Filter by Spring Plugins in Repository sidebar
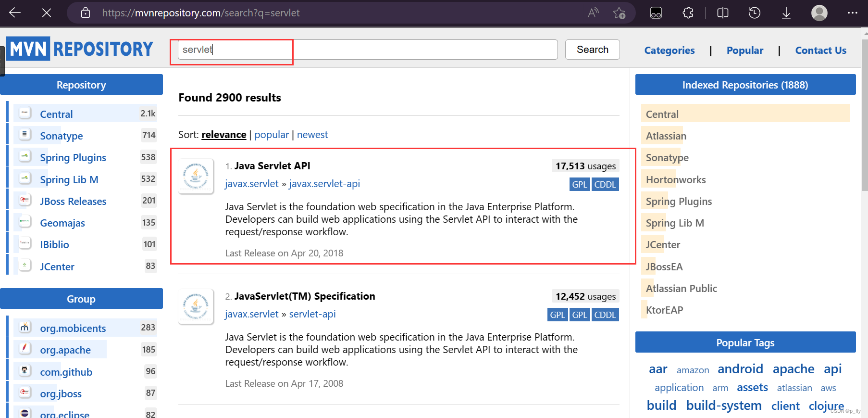The image size is (868, 418). pos(73,158)
